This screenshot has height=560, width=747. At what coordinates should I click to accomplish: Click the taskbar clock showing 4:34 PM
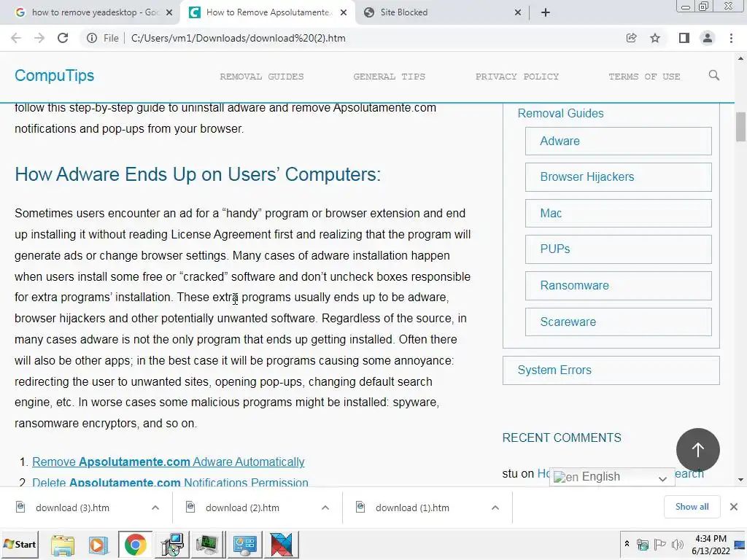[x=711, y=544]
